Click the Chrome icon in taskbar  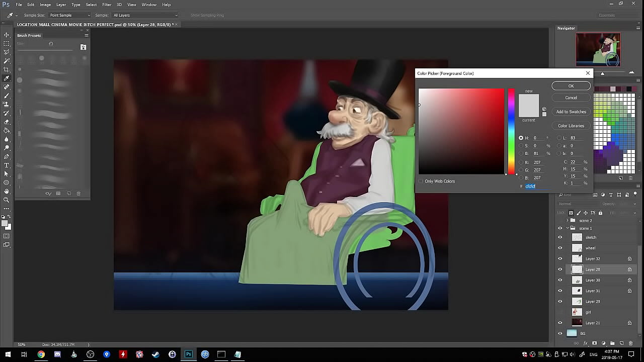(41, 354)
